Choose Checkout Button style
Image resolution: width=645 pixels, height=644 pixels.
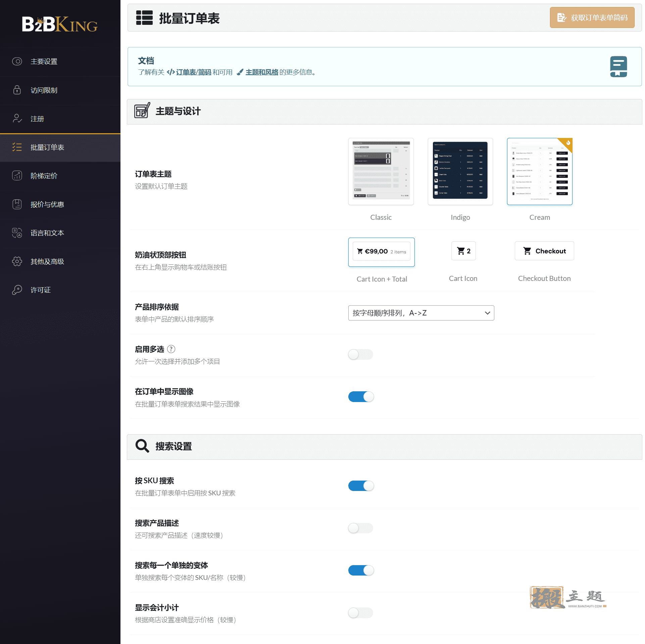(x=544, y=251)
